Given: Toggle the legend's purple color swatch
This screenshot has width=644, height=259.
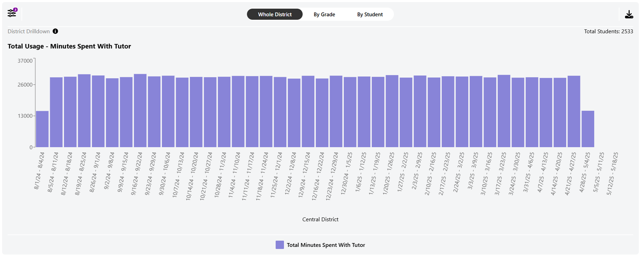Looking at the screenshot, I should coord(280,245).
